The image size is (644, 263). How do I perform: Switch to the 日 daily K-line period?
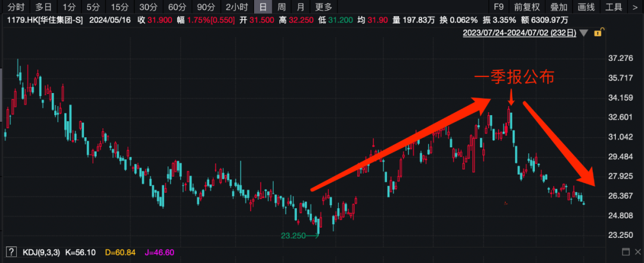pos(262,7)
